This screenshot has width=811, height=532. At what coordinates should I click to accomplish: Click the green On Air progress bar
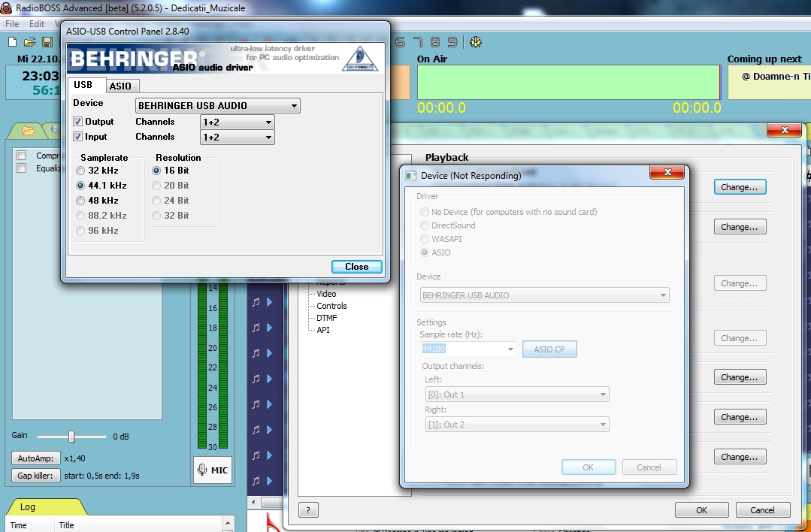click(x=568, y=82)
